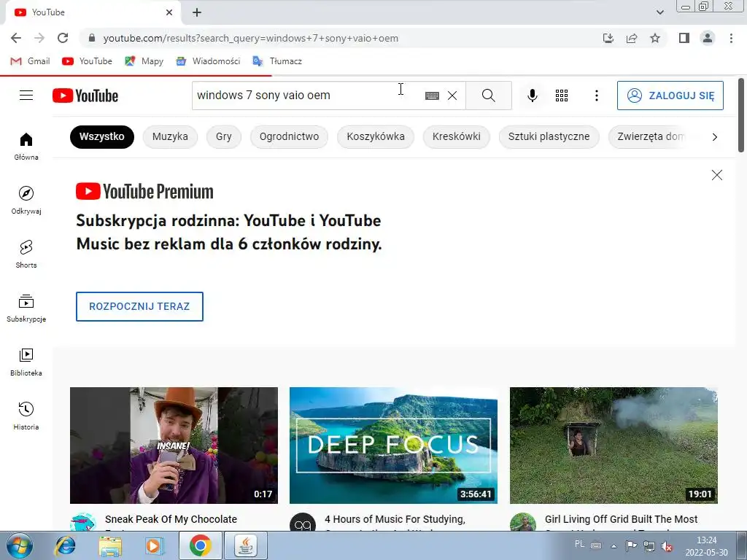Select the Muzyka filter chip
The width and height of the screenshot is (747, 560).
point(170,136)
